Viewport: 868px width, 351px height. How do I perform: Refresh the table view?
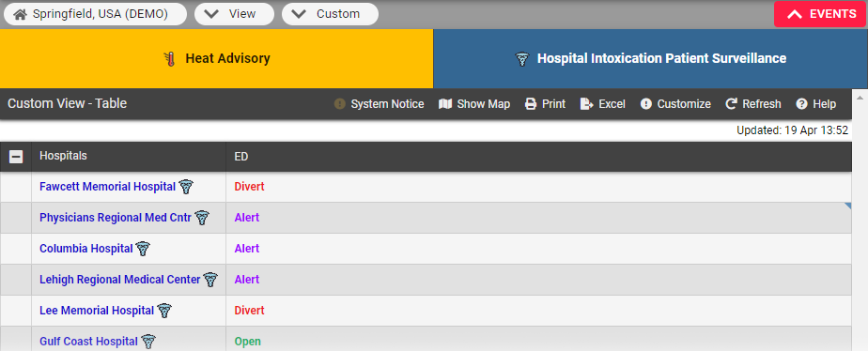coord(753,104)
